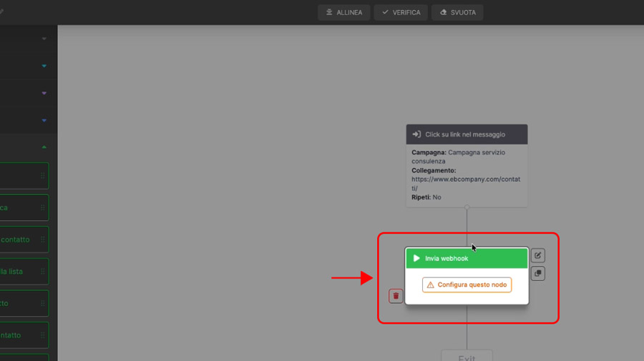Grab the drag handle of the 'contatto' sidebar item

43,240
